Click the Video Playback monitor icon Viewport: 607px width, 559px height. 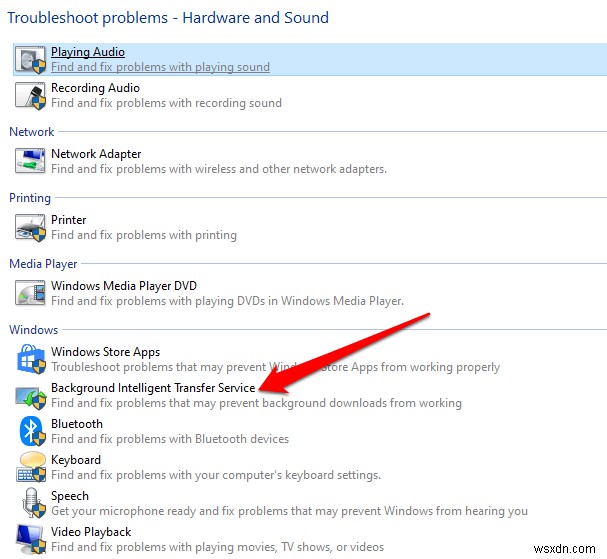click(x=31, y=539)
